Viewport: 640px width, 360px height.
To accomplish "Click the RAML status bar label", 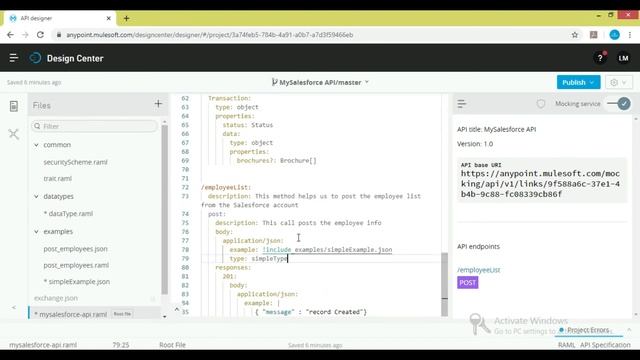I will tap(567, 345).
